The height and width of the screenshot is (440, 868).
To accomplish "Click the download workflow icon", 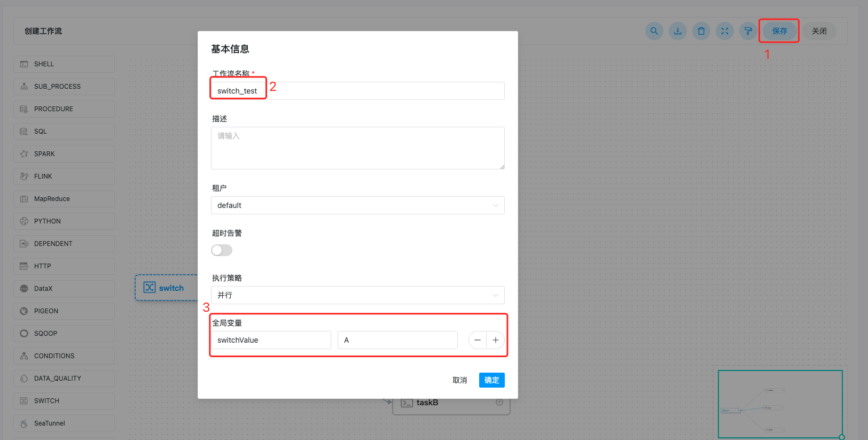I will click(678, 31).
